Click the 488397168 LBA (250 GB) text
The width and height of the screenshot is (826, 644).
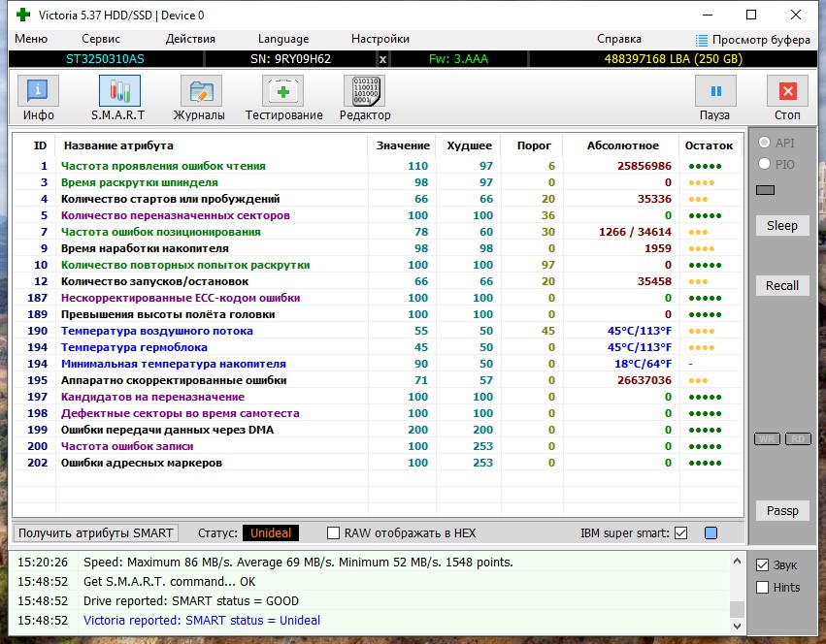[674, 59]
